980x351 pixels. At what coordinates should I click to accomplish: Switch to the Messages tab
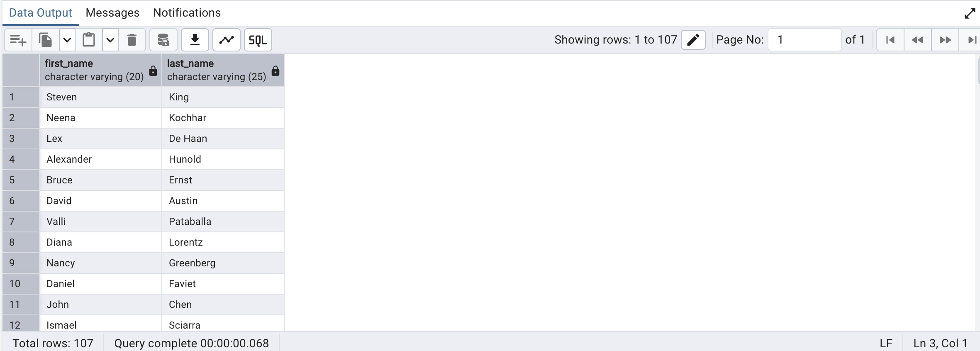click(x=112, y=13)
